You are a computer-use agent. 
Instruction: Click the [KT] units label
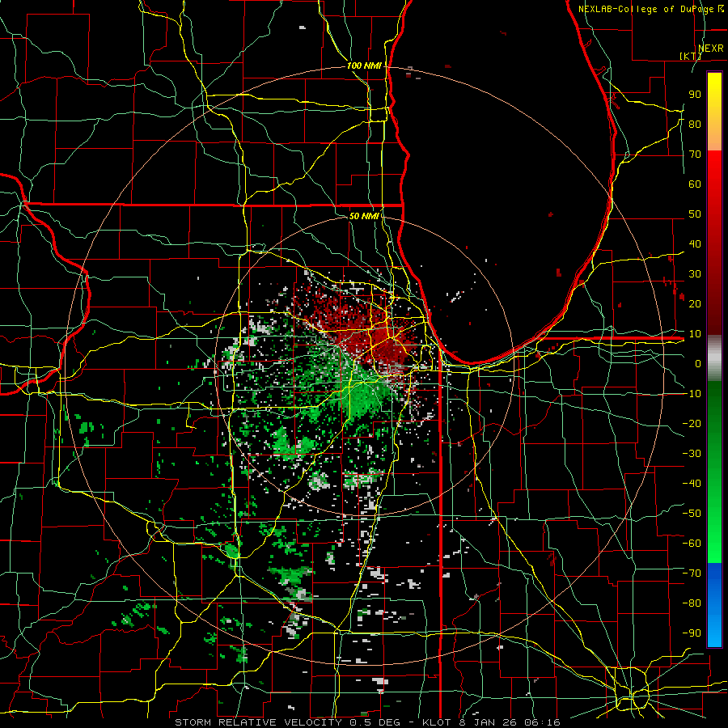coord(691,56)
